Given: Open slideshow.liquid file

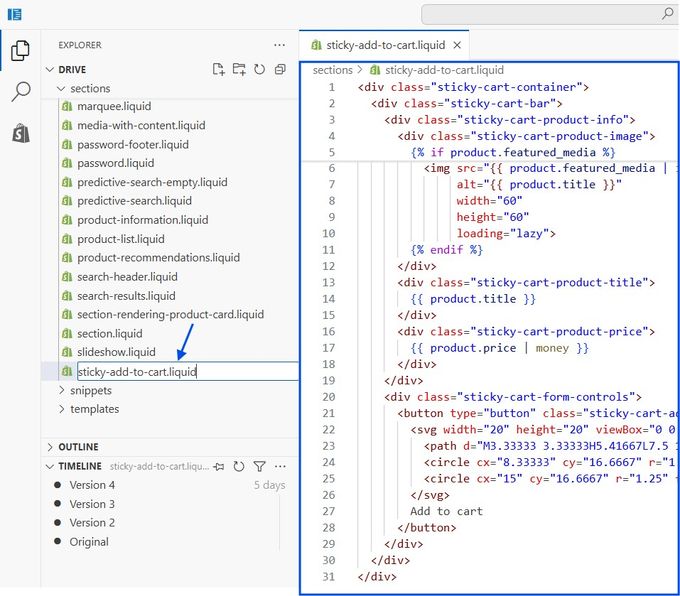Looking at the screenshot, I should pos(116,352).
